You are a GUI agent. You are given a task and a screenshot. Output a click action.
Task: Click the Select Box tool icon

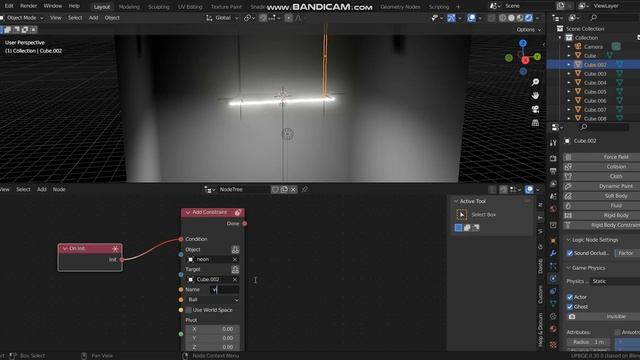tap(462, 215)
